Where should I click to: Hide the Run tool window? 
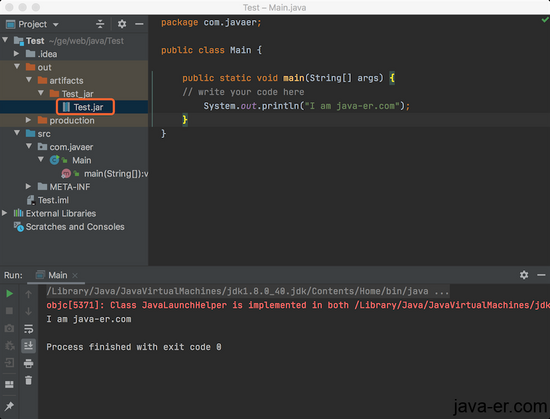click(x=541, y=275)
